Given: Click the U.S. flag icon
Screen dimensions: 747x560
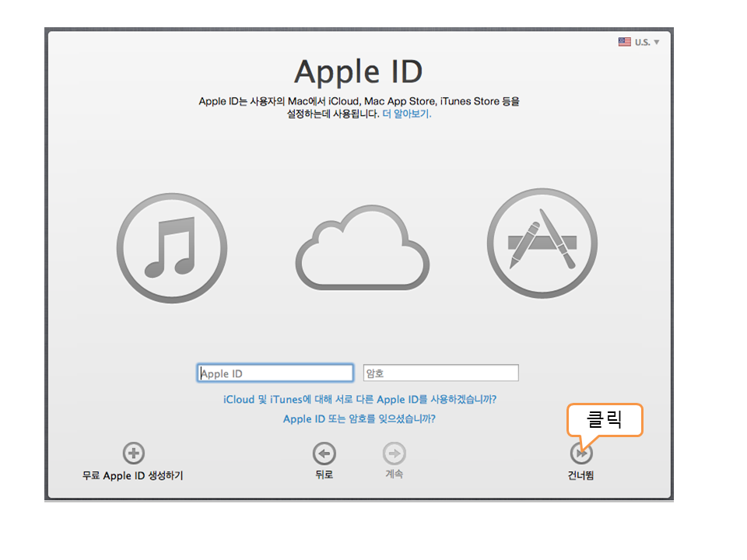Looking at the screenshot, I should pos(625,42).
